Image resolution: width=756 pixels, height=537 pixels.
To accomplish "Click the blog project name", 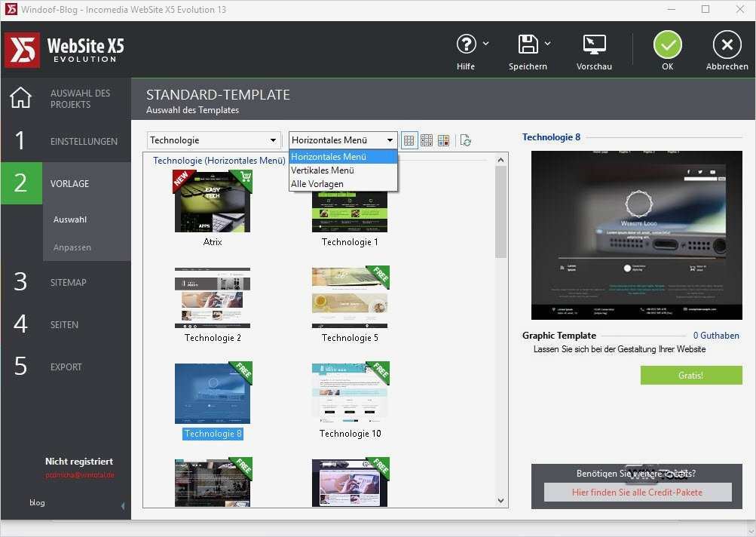I will (37, 503).
